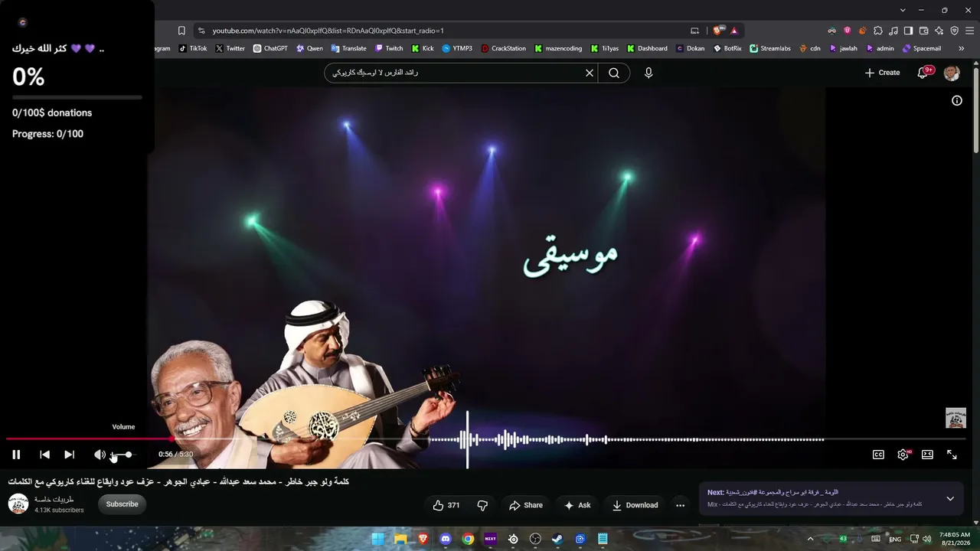Open Discord from the taskbar
Image resolution: width=980 pixels, height=551 pixels.
446,539
